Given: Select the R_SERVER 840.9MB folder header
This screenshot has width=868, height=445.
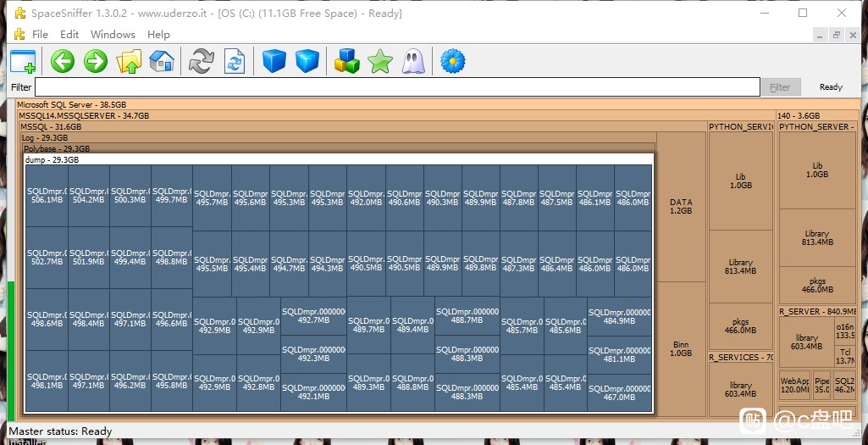Looking at the screenshot, I should click(818, 311).
